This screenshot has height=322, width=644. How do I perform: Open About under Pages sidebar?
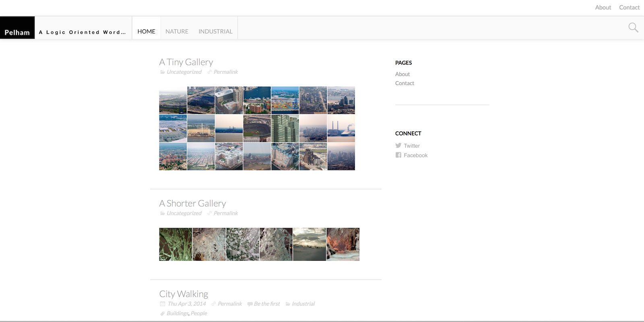[x=402, y=74]
